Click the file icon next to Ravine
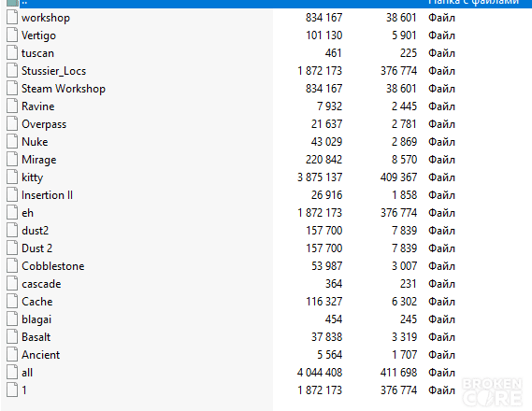 tap(12, 106)
